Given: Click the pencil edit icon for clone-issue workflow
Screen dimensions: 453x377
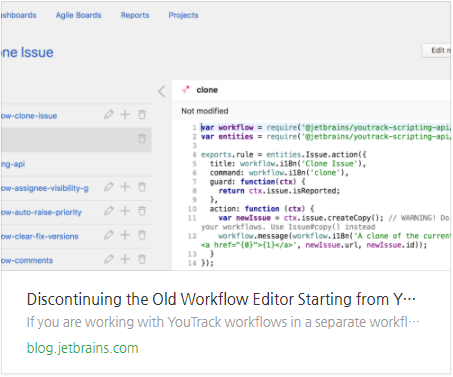Looking at the screenshot, I should pos(109,115).
